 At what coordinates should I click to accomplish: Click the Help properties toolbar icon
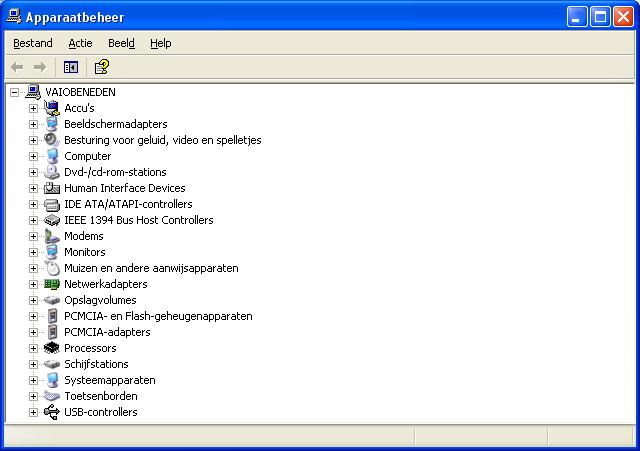click(x=102, y=67)
